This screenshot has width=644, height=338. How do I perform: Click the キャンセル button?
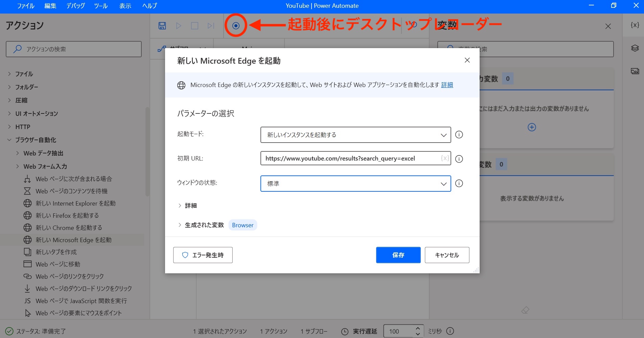pyautogui.click(x=447, y=255)
